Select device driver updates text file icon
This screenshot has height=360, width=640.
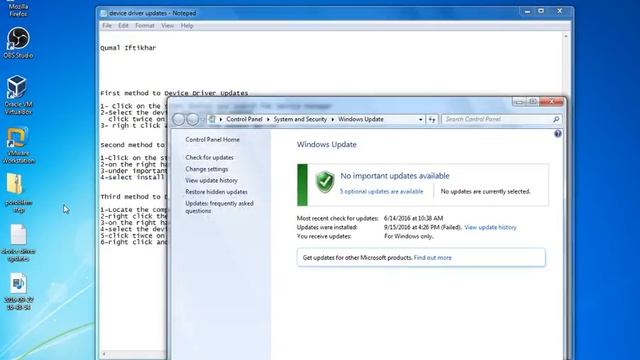pos(18,243)
